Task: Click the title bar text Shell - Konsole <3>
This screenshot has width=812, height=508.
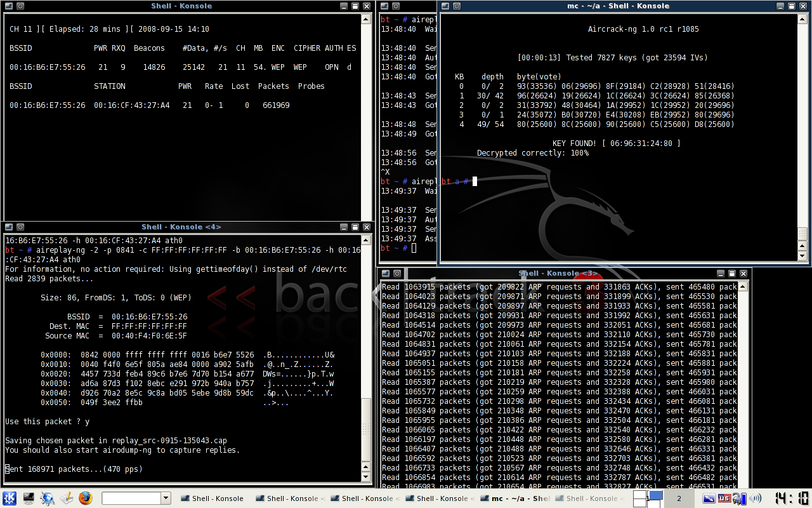Action: pos(558,274)
